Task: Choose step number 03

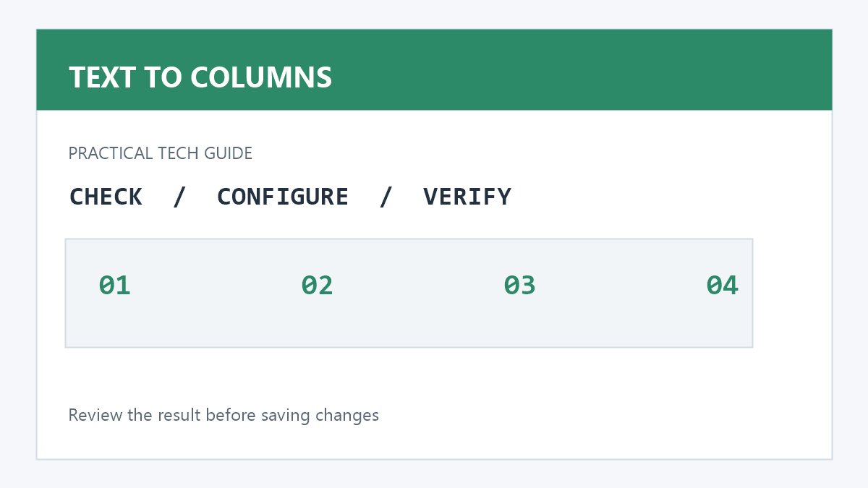Action: click(x=520, y=286)
